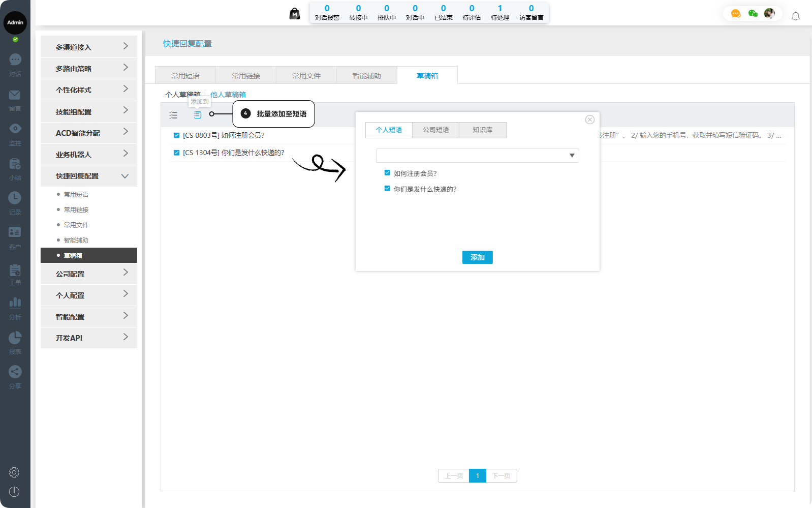Click the notification bell icon
Image resolution: width=812 pixels, height=508 pixels.
point(795,16)
